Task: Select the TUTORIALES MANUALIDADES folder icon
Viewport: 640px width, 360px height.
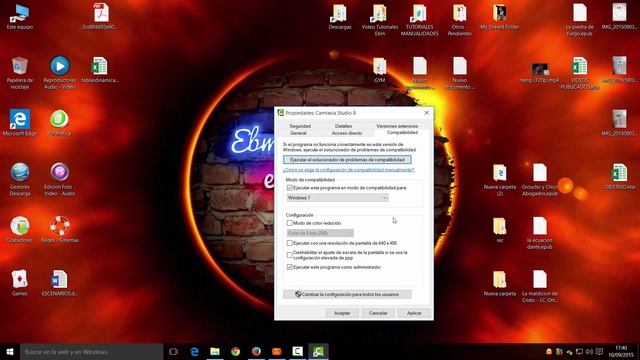Action: click(420, 20)
